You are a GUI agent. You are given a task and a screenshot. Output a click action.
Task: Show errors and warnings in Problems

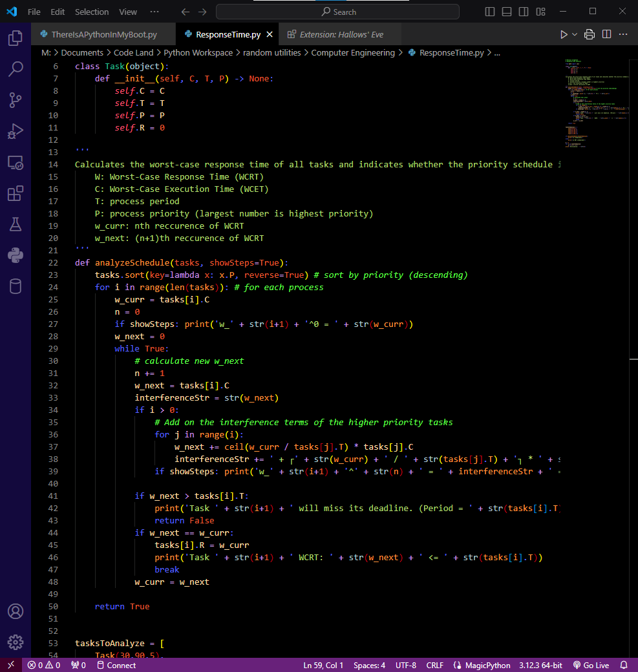pos(44,665)
